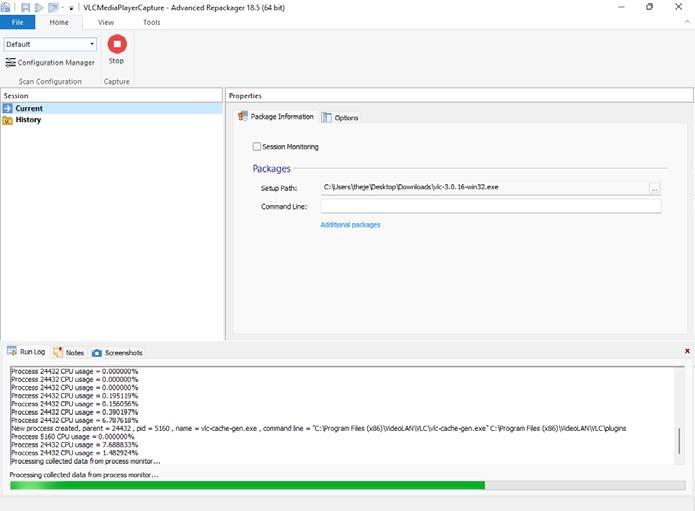The width and height of the screenshot is (695, 511).
Task: Switch to the Tools ribbon tab
Action: [152, 22]
